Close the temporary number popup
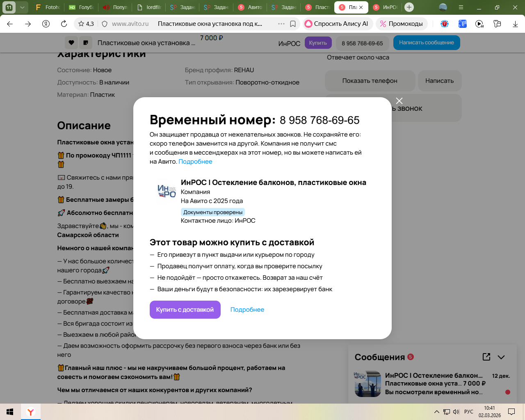The image size is (525, 420). 399,101
